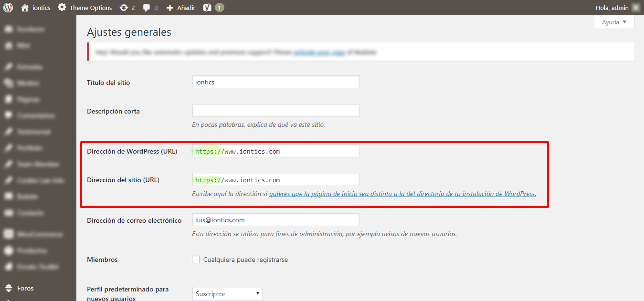Click the 'Título del sitio' label
Screen dimensions: 644x301
(x=108, y=83)
